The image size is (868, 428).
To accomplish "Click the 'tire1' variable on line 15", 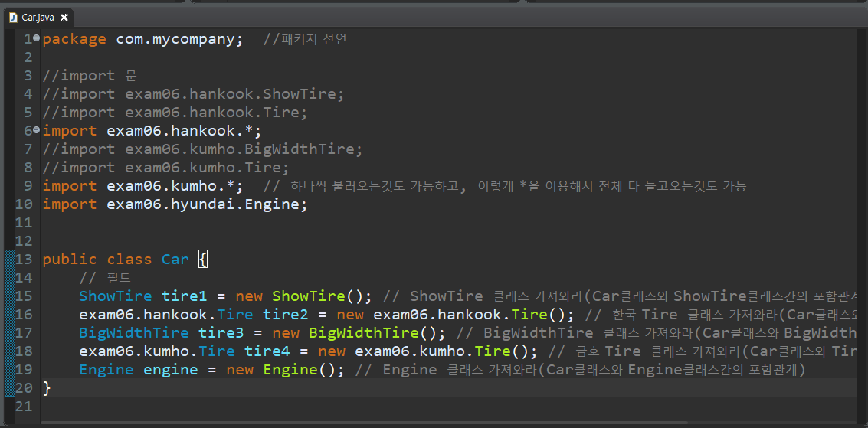I will (x=184, y=296).
